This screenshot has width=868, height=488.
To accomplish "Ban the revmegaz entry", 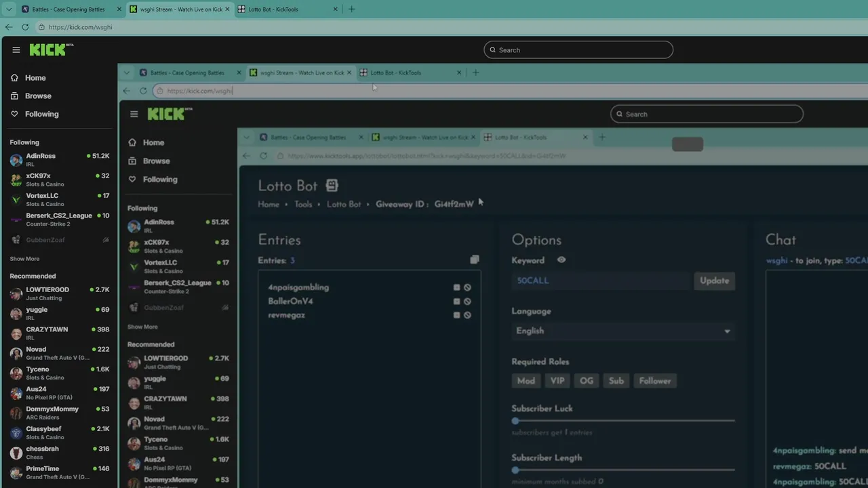I will [467, 315].
